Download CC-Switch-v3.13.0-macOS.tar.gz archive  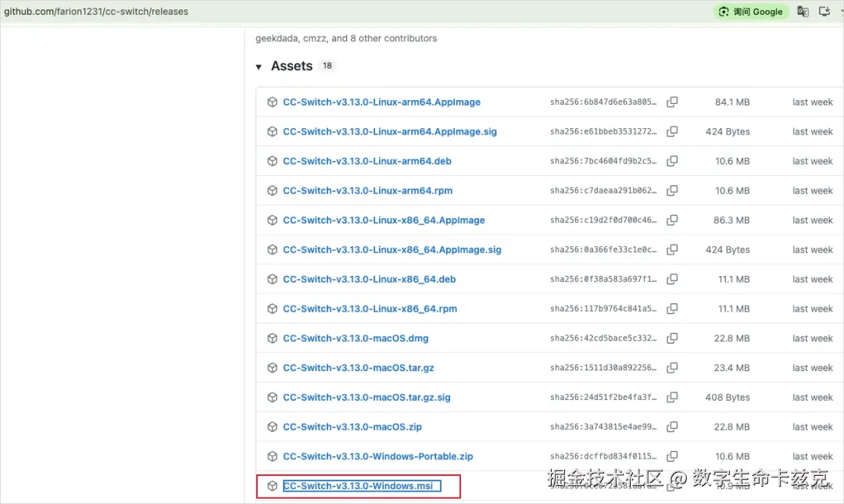tap(359, 368)
